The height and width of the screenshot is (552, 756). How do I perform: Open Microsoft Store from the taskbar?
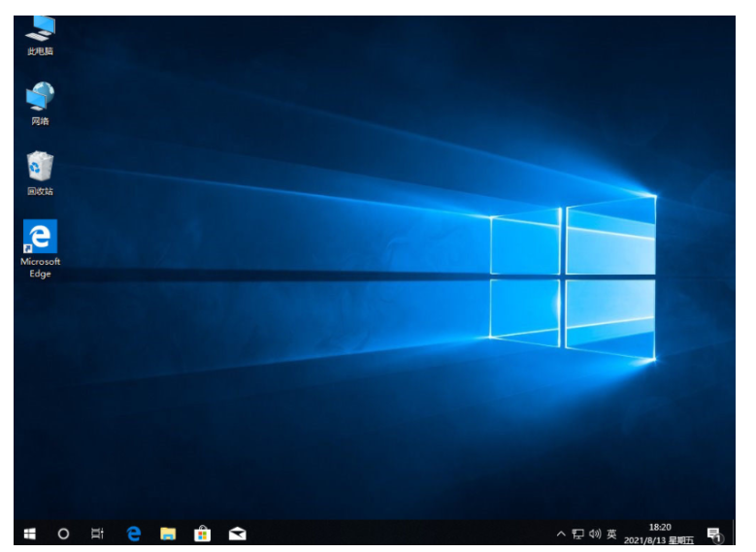point(202,533)
